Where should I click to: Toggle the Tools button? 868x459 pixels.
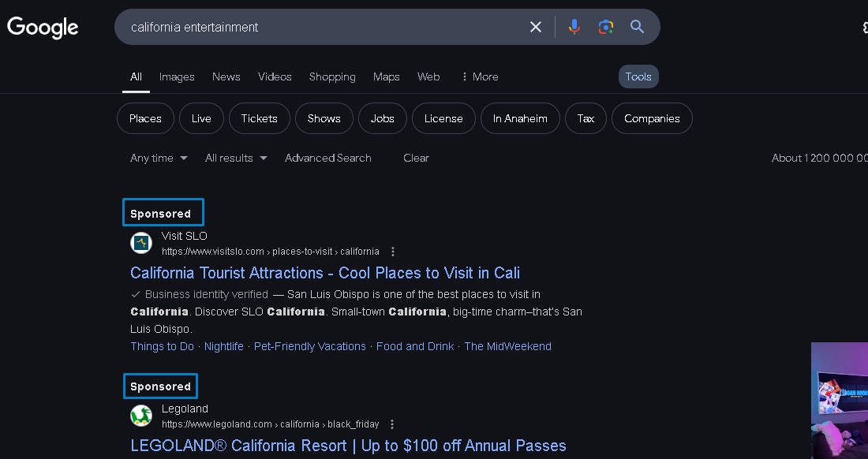tap(638, 76)
